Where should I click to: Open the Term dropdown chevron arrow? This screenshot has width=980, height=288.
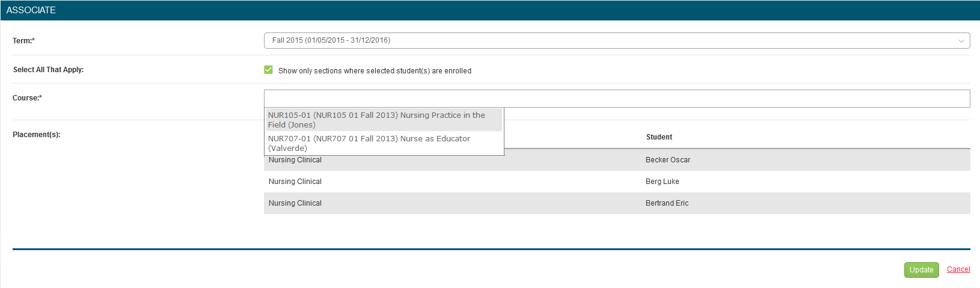pos(961,41)
